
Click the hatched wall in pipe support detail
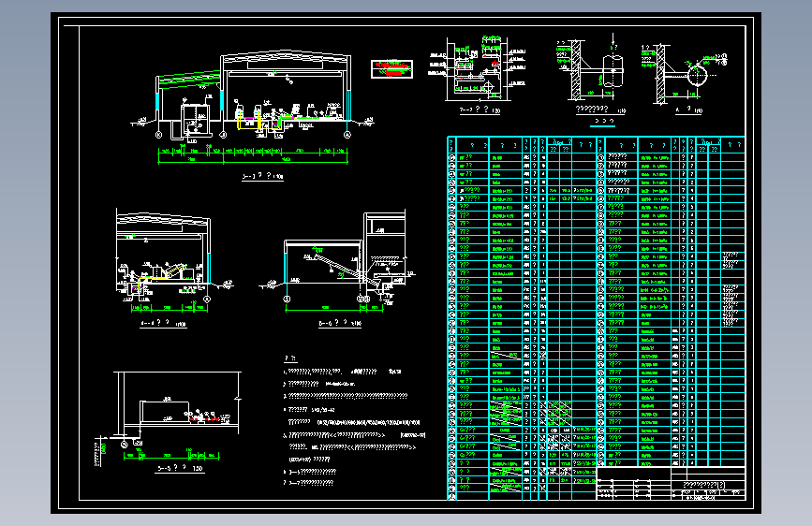(x=576, y=70)
